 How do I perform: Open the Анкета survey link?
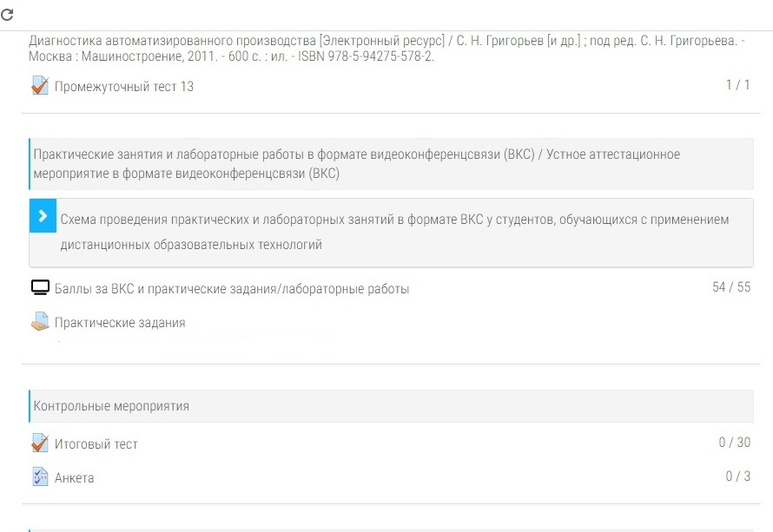pos(74,478)
